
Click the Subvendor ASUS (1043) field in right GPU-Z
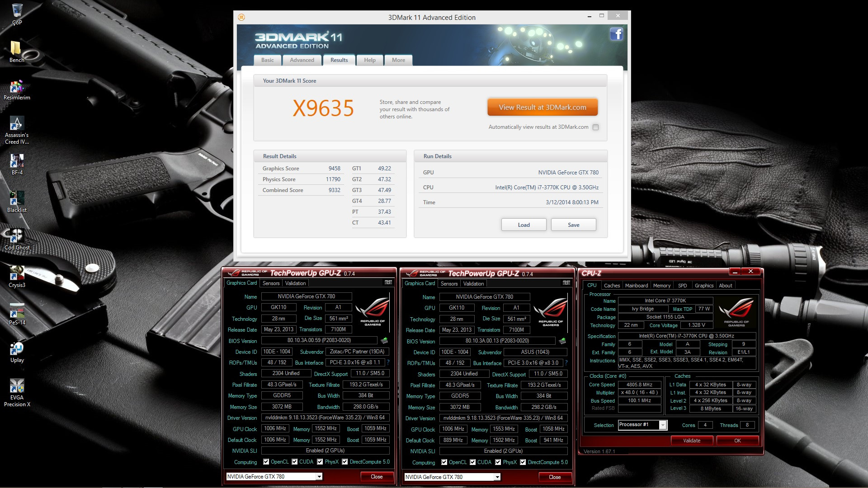[535, 352]
